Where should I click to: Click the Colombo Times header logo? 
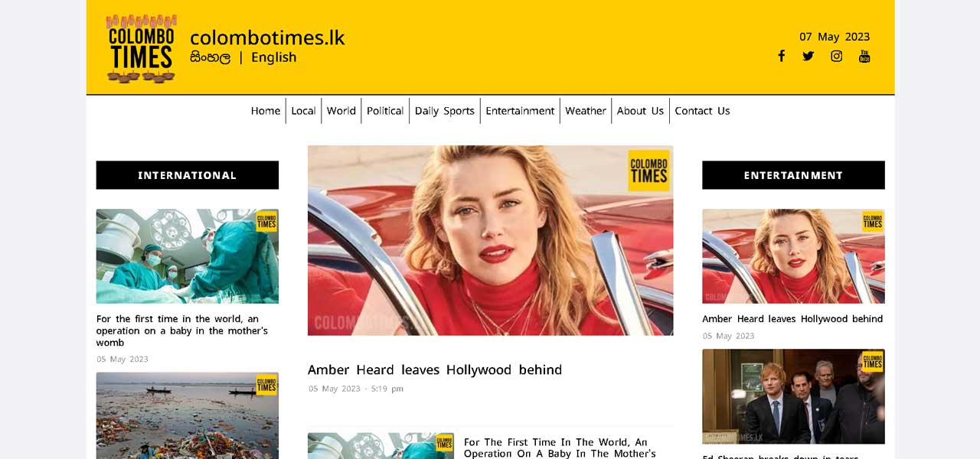click(142, 47)
